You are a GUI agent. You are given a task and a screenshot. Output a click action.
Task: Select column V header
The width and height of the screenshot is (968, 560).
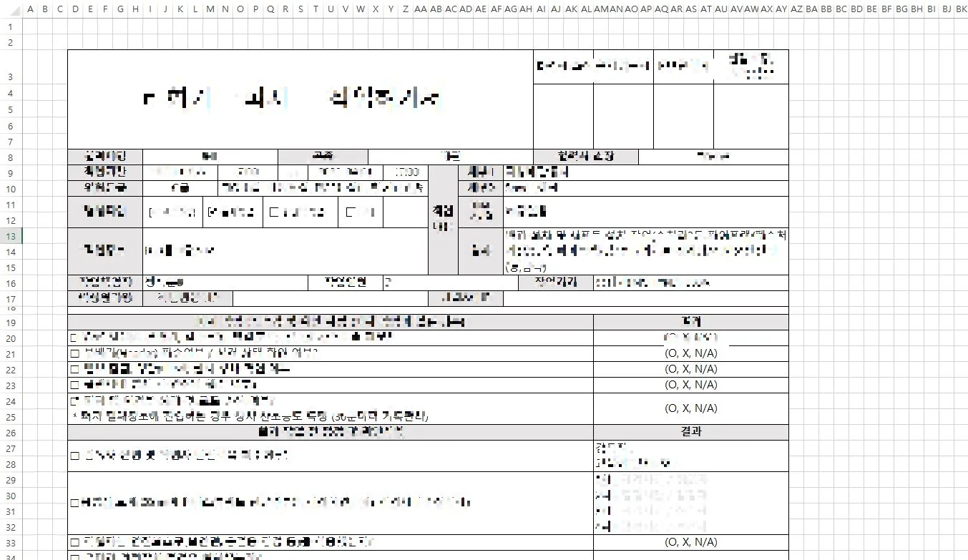point(346,9)
